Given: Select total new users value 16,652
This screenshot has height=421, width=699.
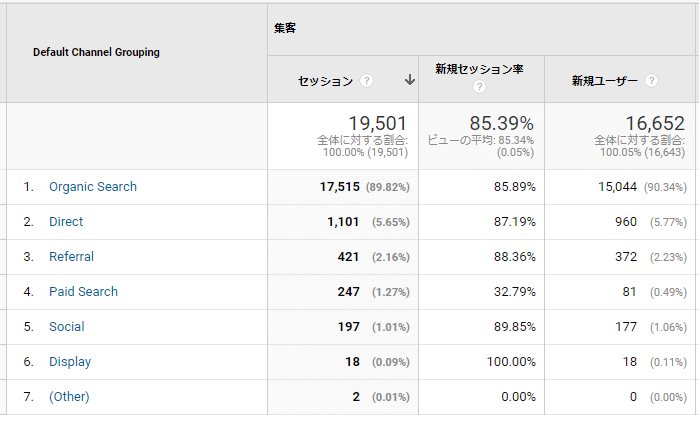Looking at the screenshot, I should pyautogui.click(x=655, y=123).
